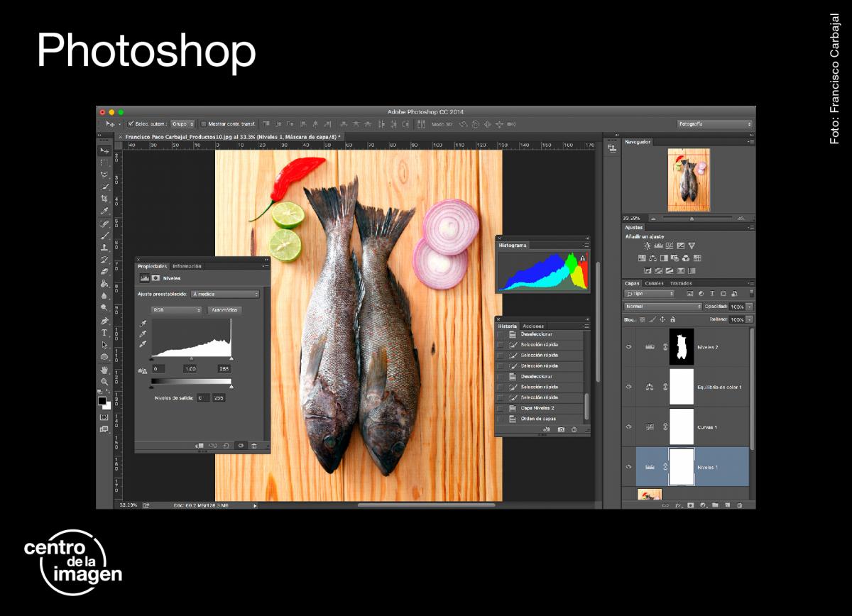Select the Crop tool
Screen dimensions: 852x616
104,198
